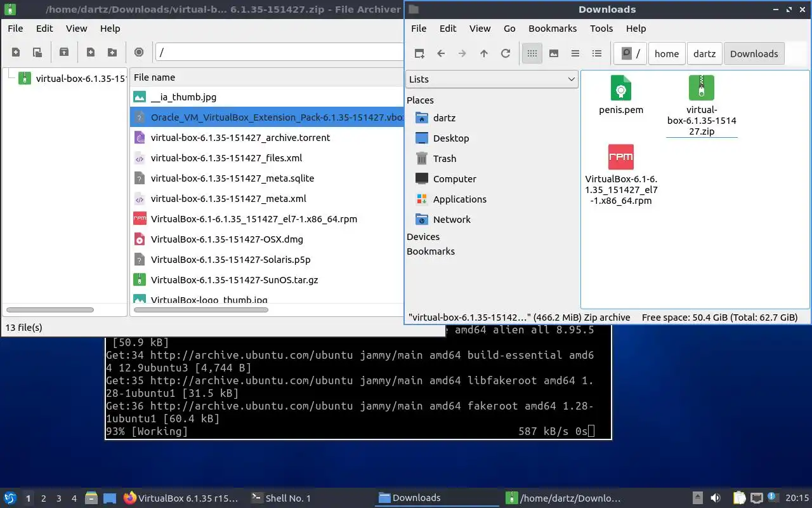Open File menu in File Archiver
Viewport: 812px width, 508px height.
click(x=15, y=29)
